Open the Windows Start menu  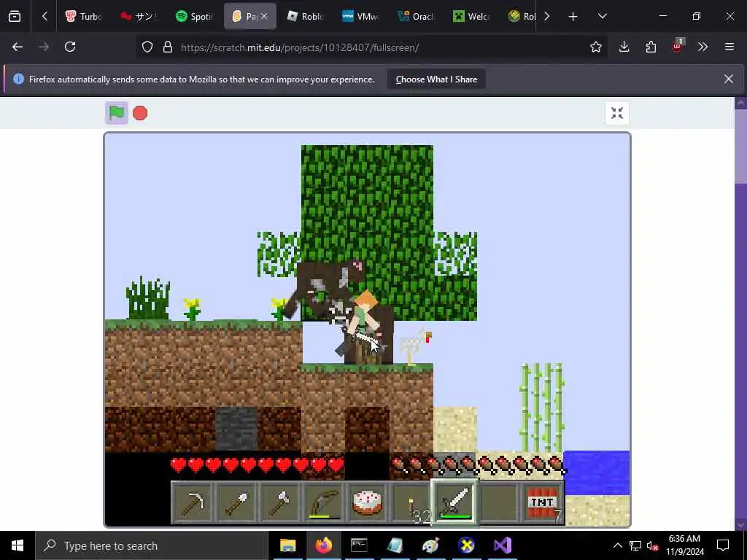18,545
